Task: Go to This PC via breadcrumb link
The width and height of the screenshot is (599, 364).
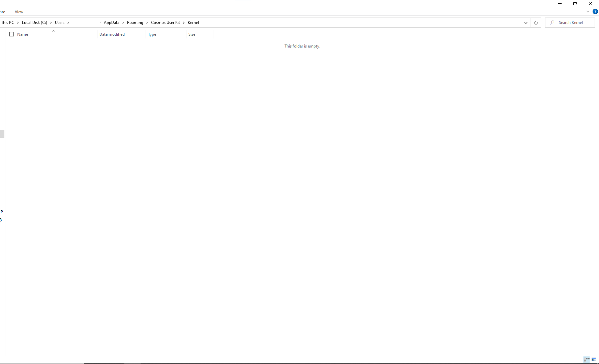Action: [7, 23]
